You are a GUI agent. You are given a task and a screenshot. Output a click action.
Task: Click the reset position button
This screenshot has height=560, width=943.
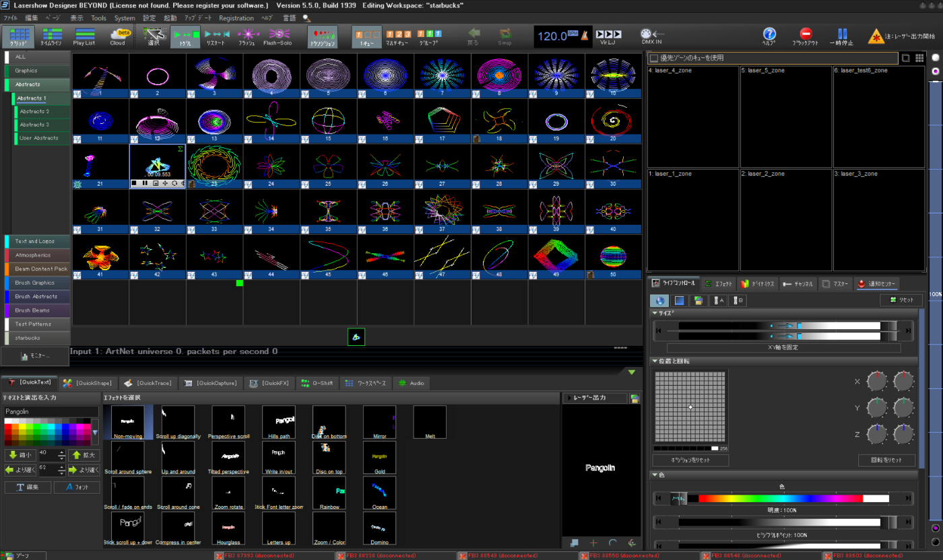coord(690,461)
